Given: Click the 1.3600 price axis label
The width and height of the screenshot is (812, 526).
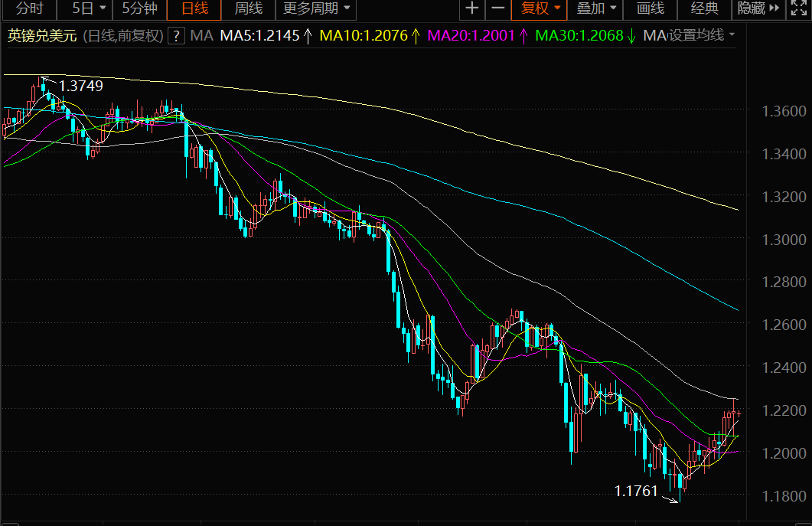Looking at the screenshot, I should [784, 111].
